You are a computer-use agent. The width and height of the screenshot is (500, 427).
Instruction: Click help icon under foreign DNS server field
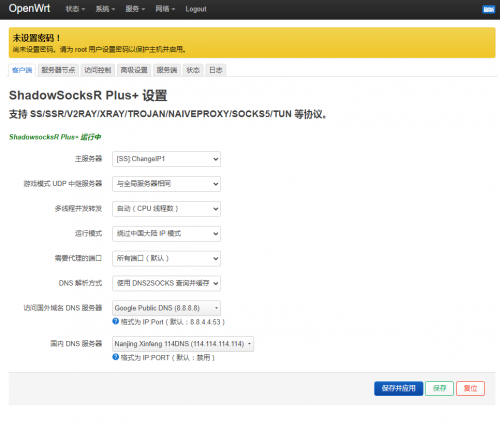pos(116,321)
